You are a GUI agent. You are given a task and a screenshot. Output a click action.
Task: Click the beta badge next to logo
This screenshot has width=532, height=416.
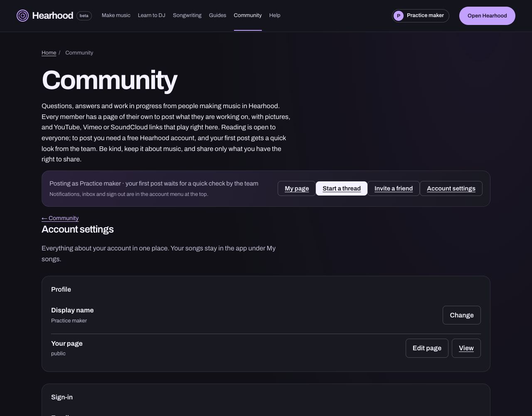84,16
